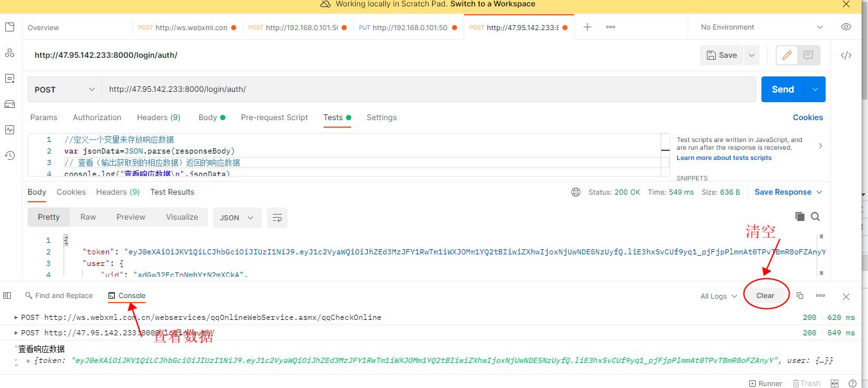The height and width of the screenshot is (388, 868).
Task: Click the request URL input field
Action: [x=429, y=89]
